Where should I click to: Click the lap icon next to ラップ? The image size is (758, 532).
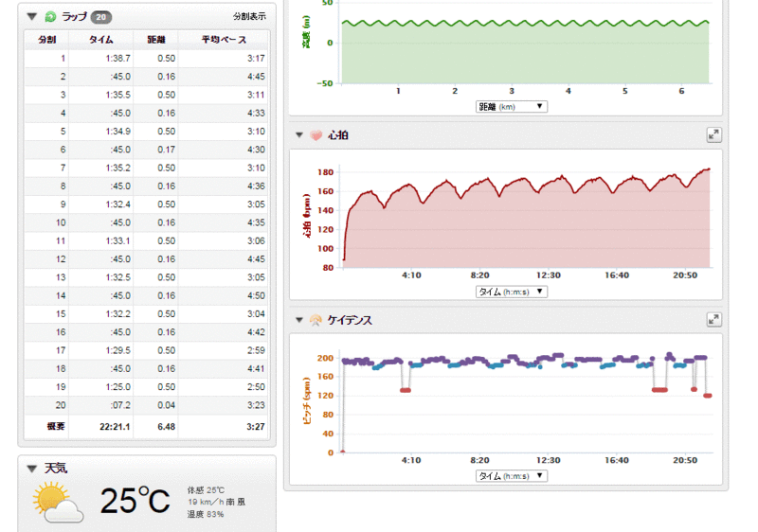(49, 16)
